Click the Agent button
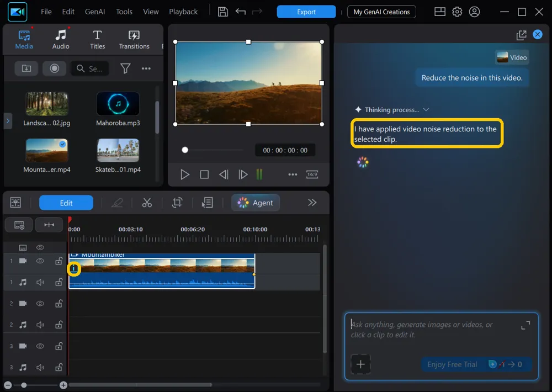 tap(256, 203)
